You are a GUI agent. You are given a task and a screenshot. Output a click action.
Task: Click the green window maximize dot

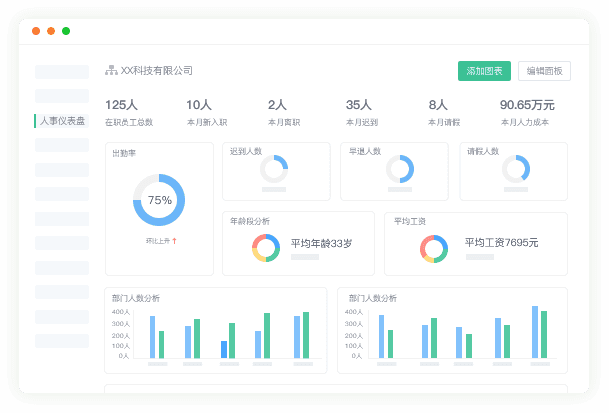[66, 31]
